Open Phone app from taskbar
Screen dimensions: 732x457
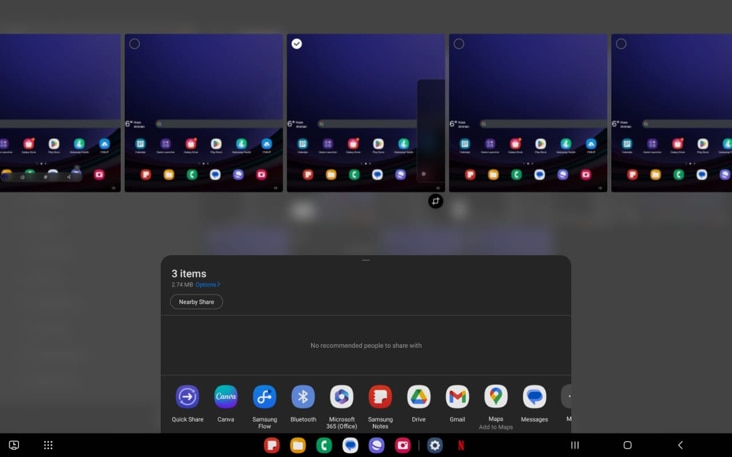(324, 445)
